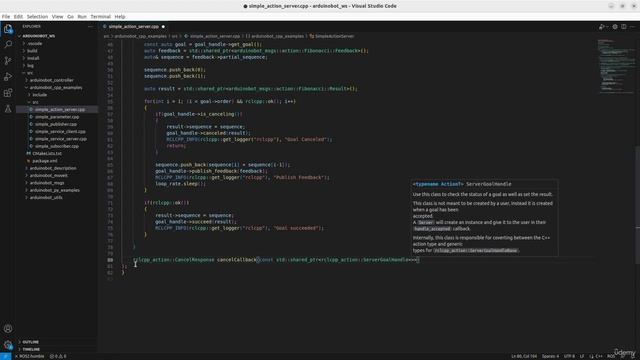
Task: Open the File menu
Action: pos(6,17)
